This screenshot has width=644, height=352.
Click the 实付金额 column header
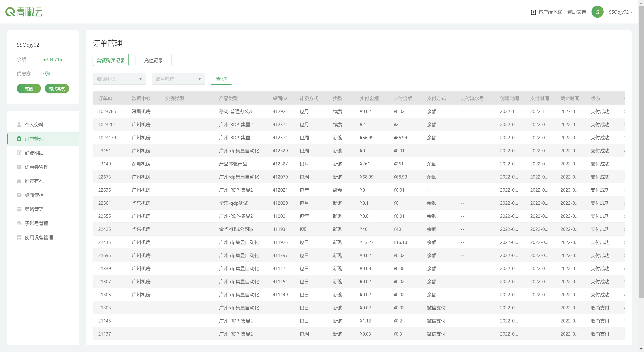click(x=369, y=98)
